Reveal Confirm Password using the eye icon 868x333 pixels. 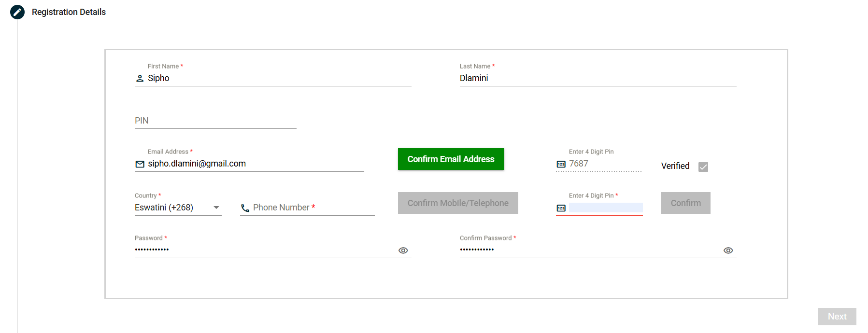[x=728, y=250]
